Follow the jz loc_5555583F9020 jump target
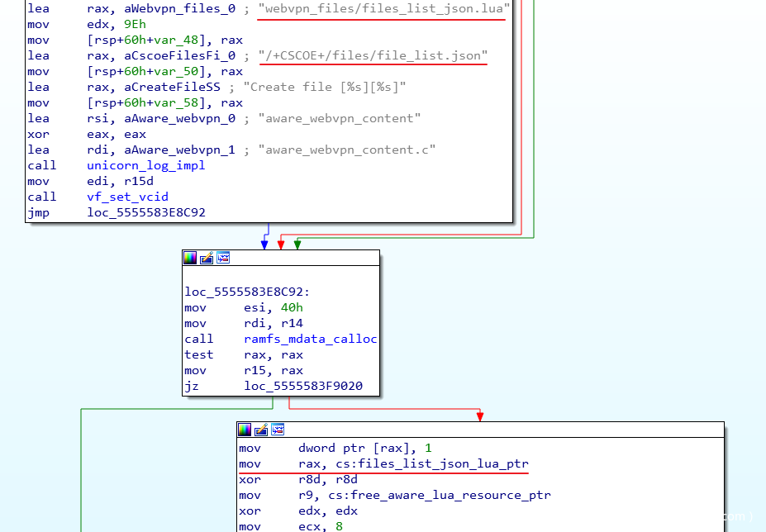 [303, 386]
